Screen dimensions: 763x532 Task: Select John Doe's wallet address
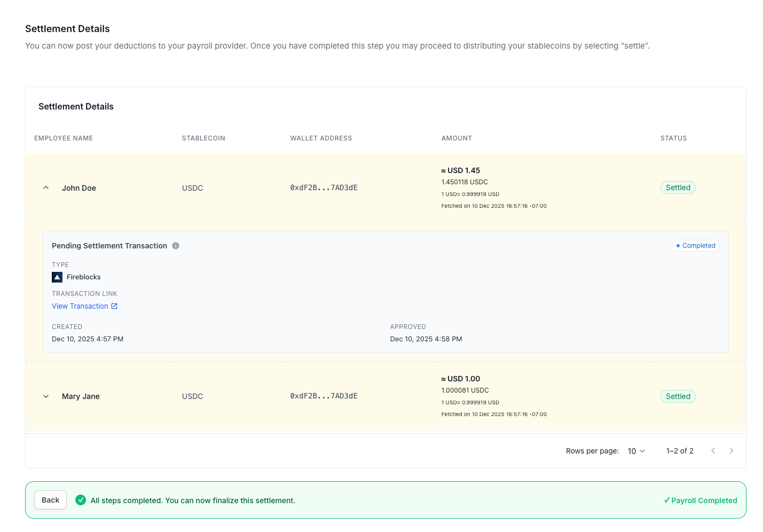tap(324, 187)
